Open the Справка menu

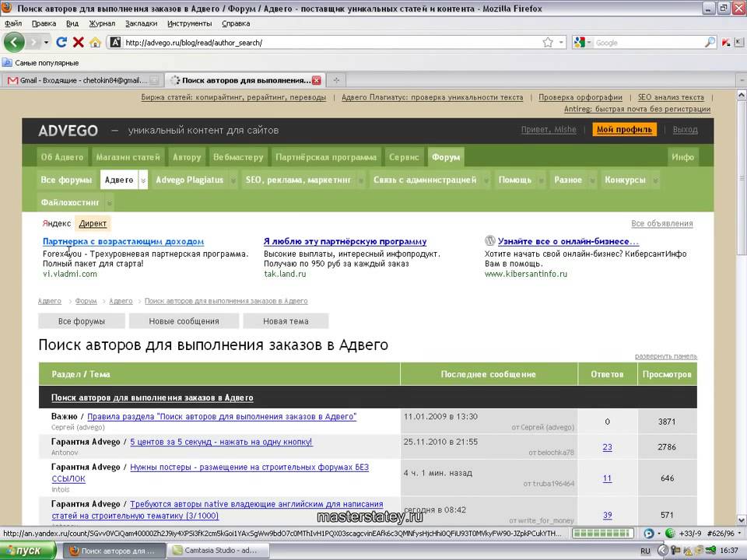(x=236, y=23)
